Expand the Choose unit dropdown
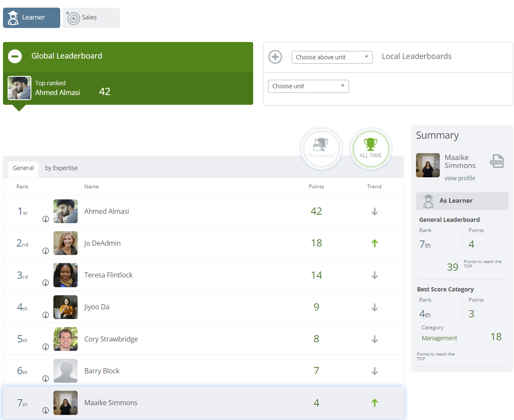514x420 pixels. (308, 86)
